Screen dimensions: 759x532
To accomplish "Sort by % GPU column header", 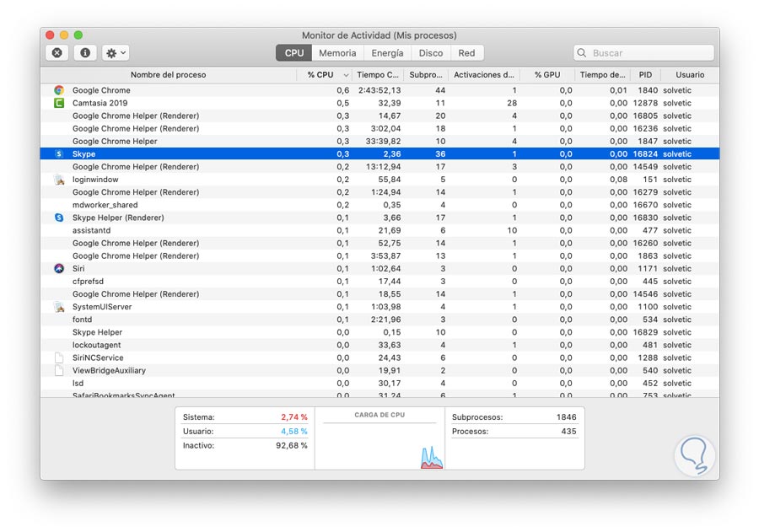I will (x=547, y=74).
